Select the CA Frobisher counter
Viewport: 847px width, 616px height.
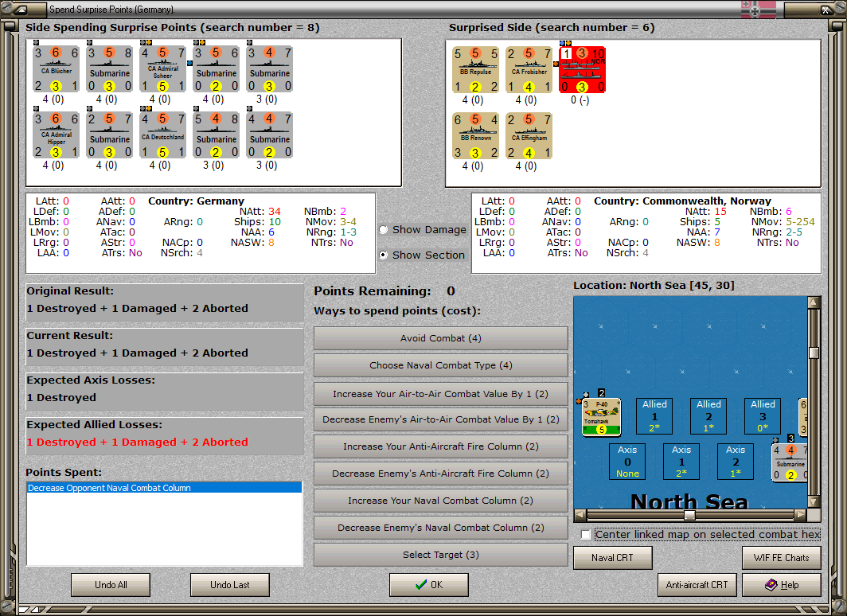click(x=529, y=70)
